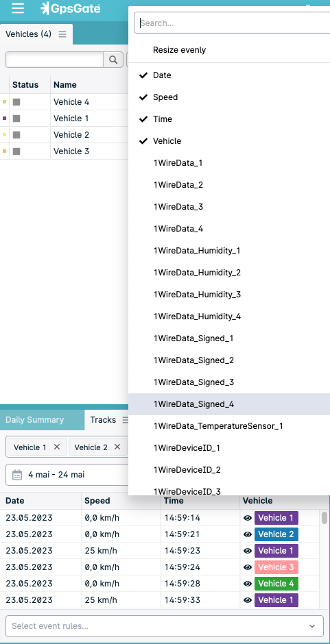Screen dimensions: 330x644
Task: Open the Vehicles panel menu icon
Action: tap(62, 34)
